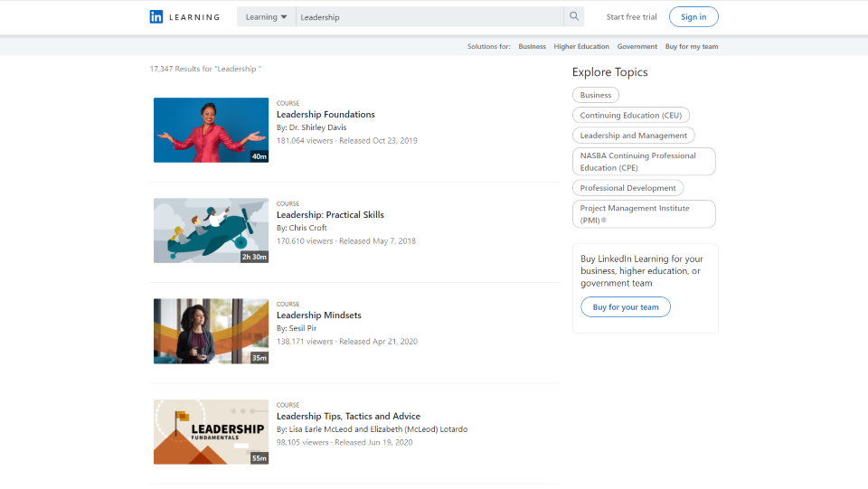Click 138,171 viewers release info text

tap(347, 342)
